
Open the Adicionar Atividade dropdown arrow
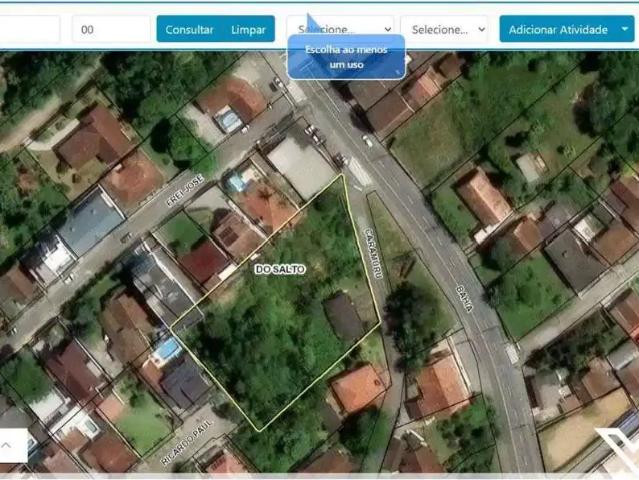[x=625, y=29]
